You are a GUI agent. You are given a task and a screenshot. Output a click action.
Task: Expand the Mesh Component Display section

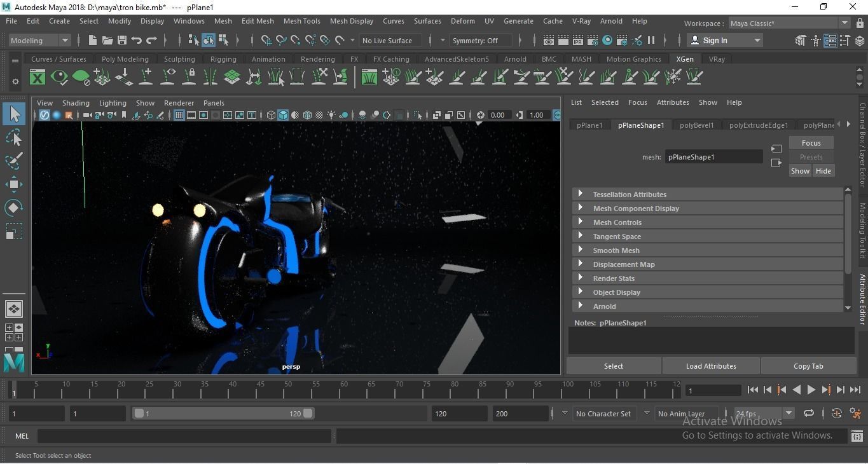tap(708, 208)
